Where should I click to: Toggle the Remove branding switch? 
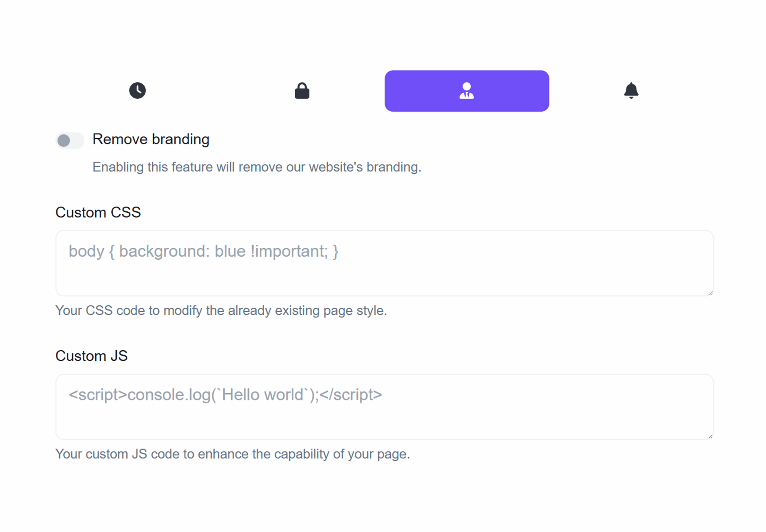[x=70, y=140]
